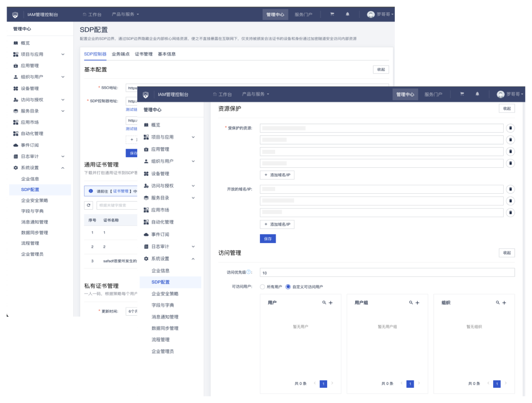Click 添加域名/IP under 受保护的资源
This screenshot has height=403, width=532.
(x=277, y=175)
